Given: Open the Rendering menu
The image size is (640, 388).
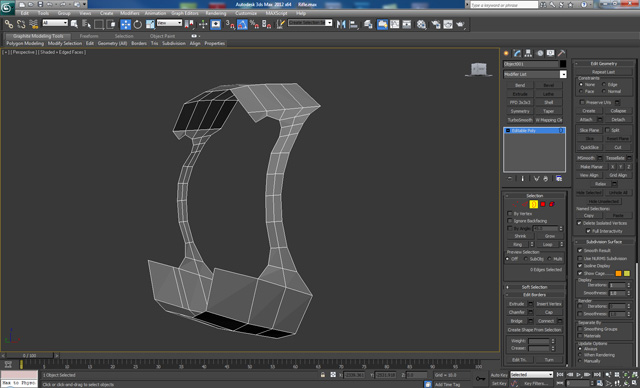Looking at the screenshot, I should point(216,13).
